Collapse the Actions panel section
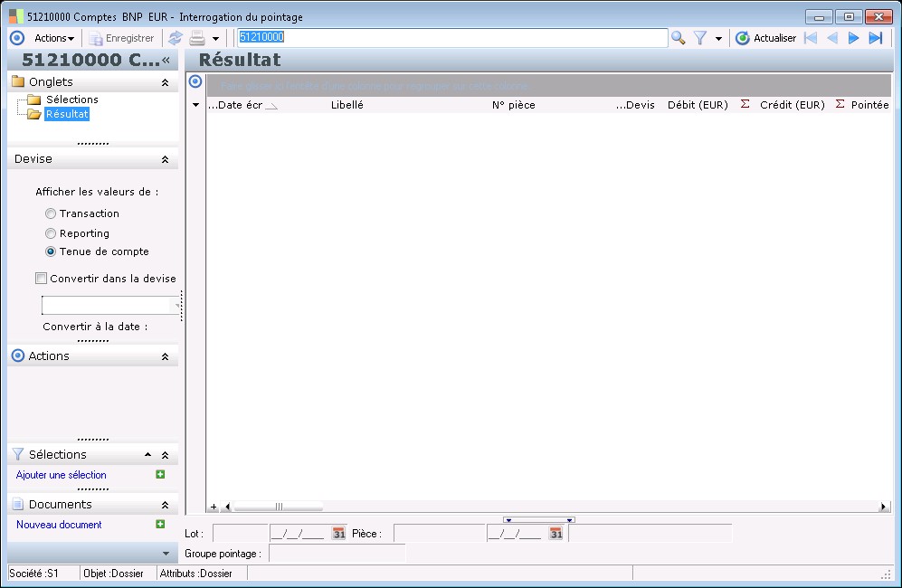 [165, 356]
